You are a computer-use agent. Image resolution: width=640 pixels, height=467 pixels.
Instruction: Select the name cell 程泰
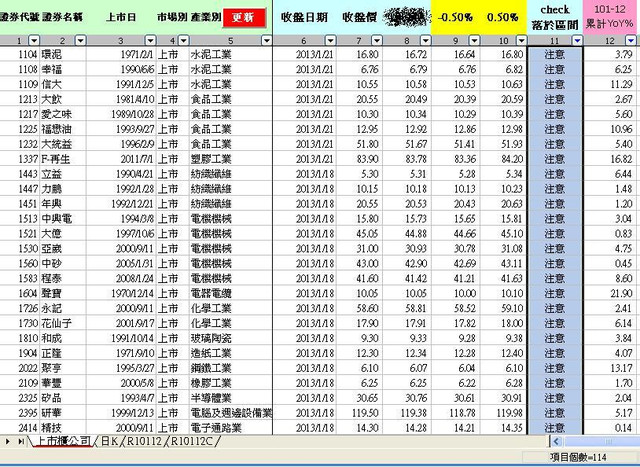pos(63,278)
